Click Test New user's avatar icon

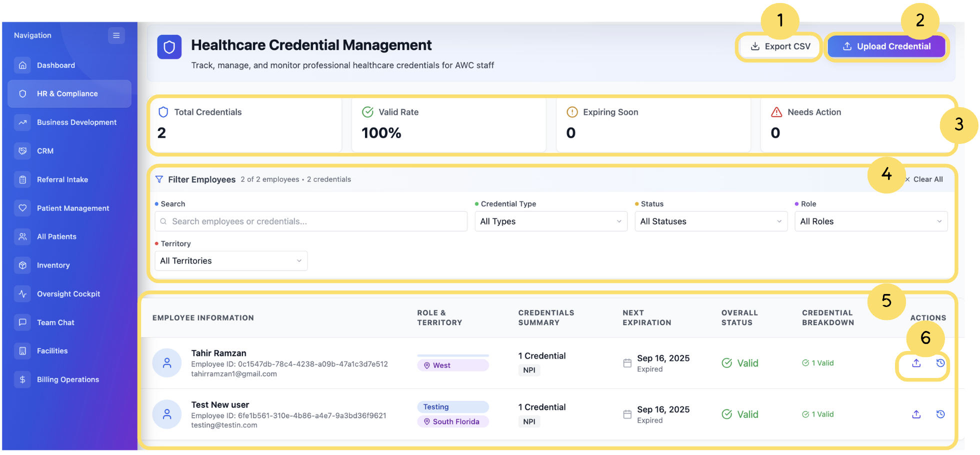167,414
